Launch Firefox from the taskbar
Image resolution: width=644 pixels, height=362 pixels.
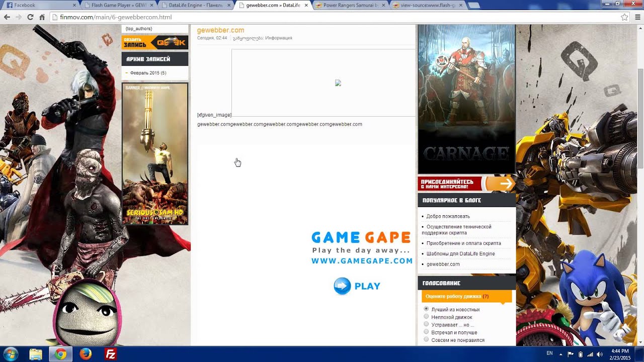[x=86, y=354]
